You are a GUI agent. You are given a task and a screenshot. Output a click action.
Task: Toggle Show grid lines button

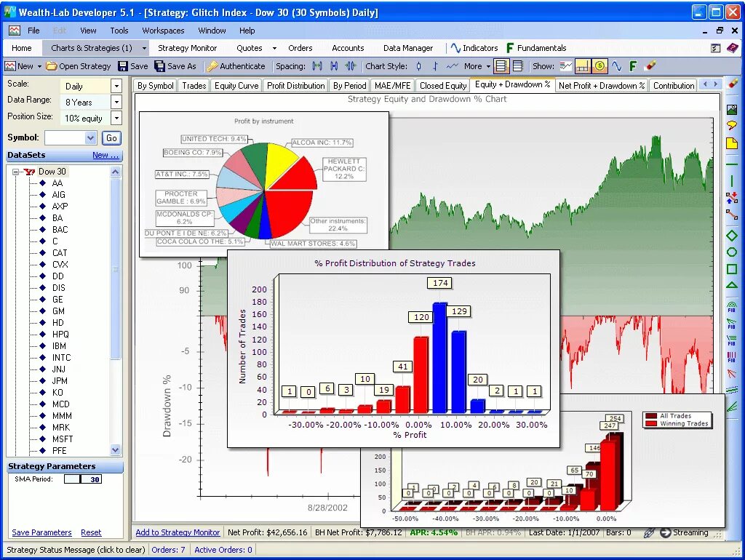pyautogui.click(x=581, y=66)
